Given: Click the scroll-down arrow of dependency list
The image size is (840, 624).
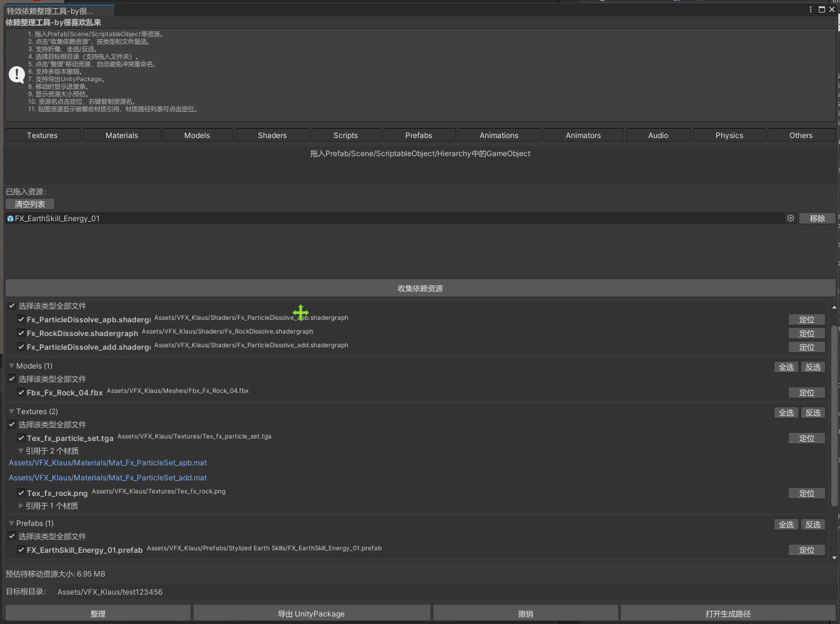Looking at the screenshot, I should 834,558.
